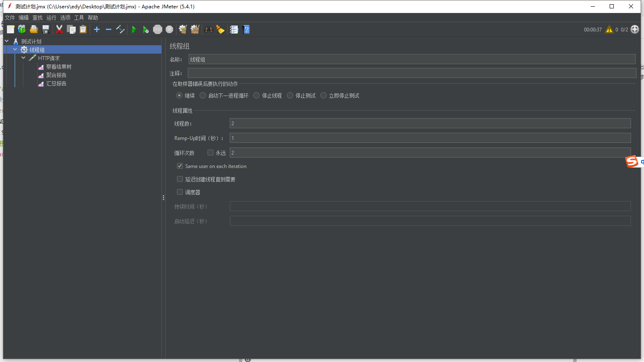The image size is (644, 362).
Task: Shutdown test threads gracefully icon
Action: click(169, 29)
